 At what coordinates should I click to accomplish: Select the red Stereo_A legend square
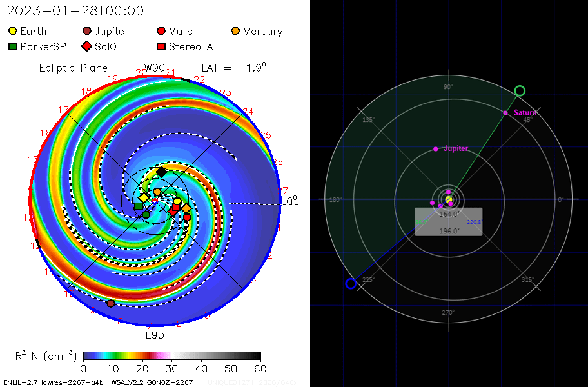point(161,46)
